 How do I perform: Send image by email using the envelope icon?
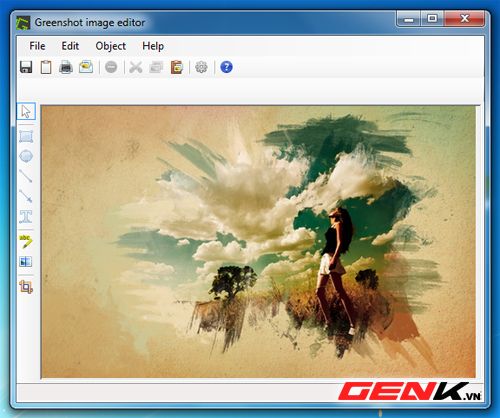[x=86, y=67]
